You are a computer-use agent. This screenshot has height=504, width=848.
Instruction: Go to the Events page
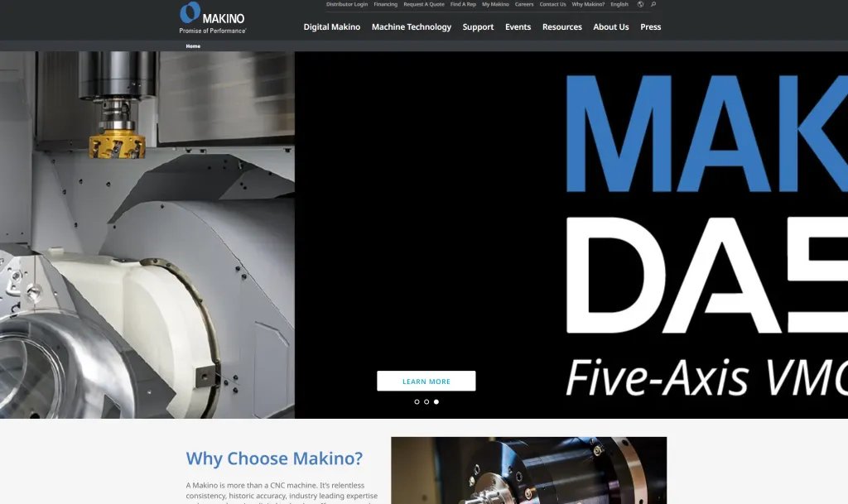pyautogui.click(x=518, y=27)
